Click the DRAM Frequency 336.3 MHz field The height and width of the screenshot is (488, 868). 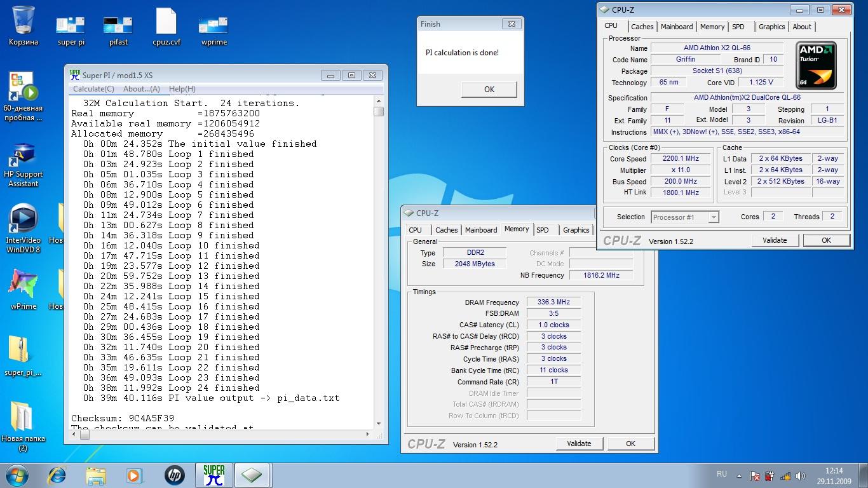[x=553, y=302]
